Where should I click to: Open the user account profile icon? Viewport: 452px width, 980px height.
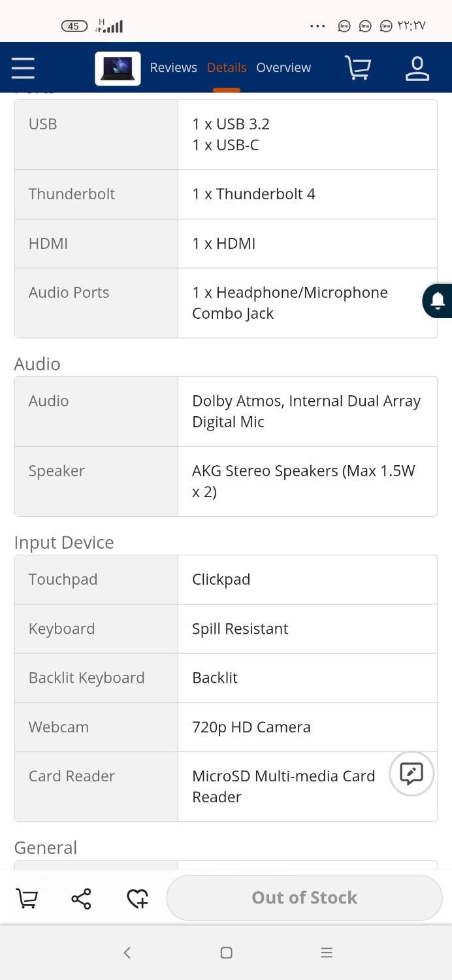click(417, 68)
